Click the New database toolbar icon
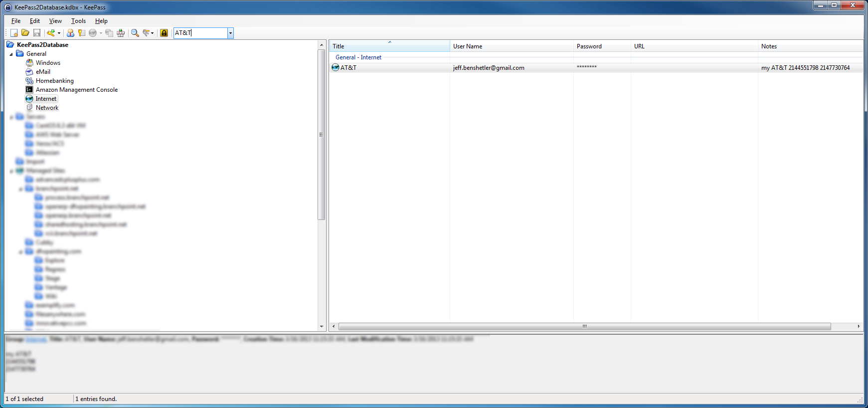Viewport: 868px width, 408px height. pos(14,33)
